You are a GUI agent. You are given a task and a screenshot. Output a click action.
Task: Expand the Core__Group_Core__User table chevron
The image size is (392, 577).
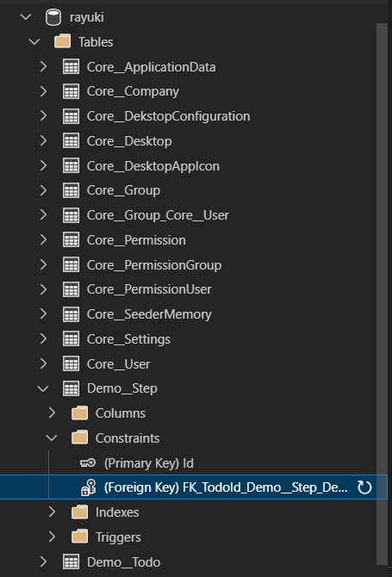pos(43,215)
